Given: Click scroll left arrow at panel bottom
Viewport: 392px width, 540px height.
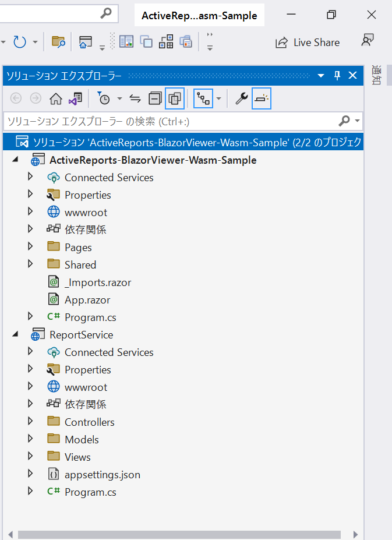Looking at the screenshot, I should point(10,535).
